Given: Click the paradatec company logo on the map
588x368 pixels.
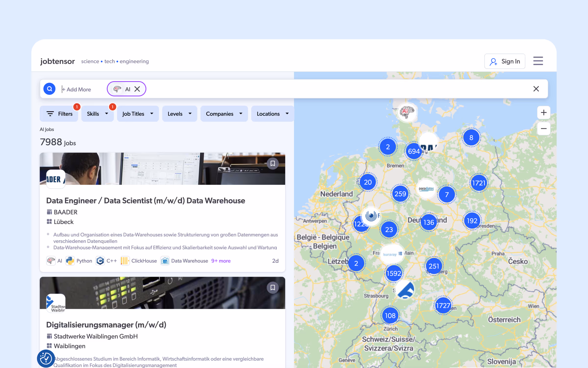Looking at the screenshot, I should coord(426,189).
